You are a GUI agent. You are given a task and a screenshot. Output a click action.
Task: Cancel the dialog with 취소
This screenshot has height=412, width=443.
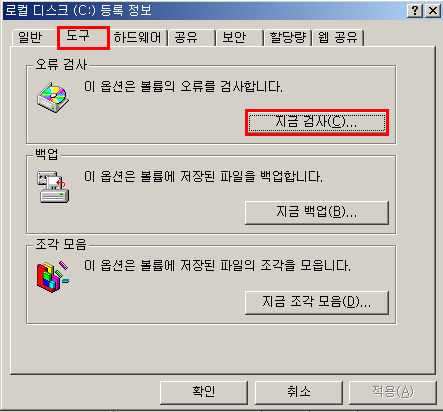click(x=298, y=392)
